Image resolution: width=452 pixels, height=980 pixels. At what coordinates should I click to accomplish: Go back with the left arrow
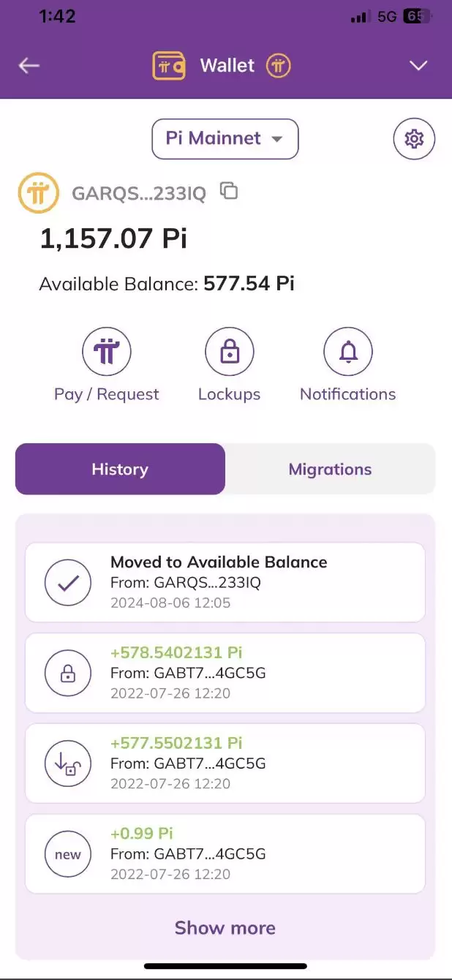click(x=29, y=65)
